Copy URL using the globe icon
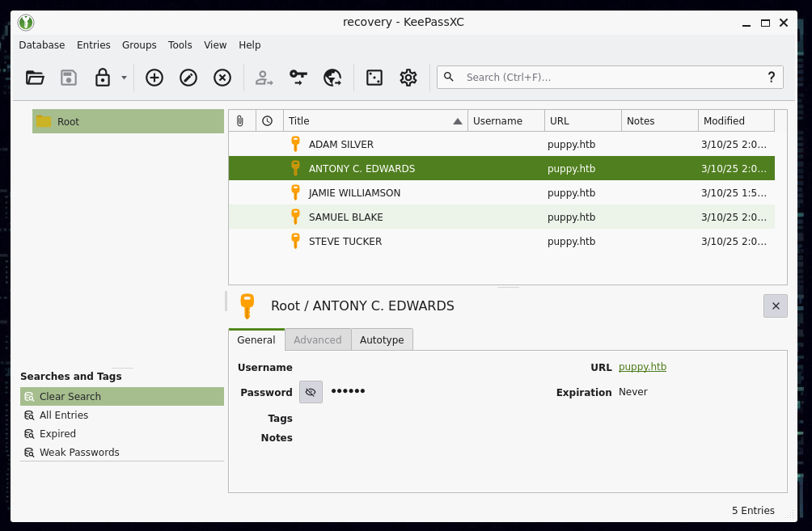Image resolution: width=812 pixels, height=531 pixels. tap(332, 78)
